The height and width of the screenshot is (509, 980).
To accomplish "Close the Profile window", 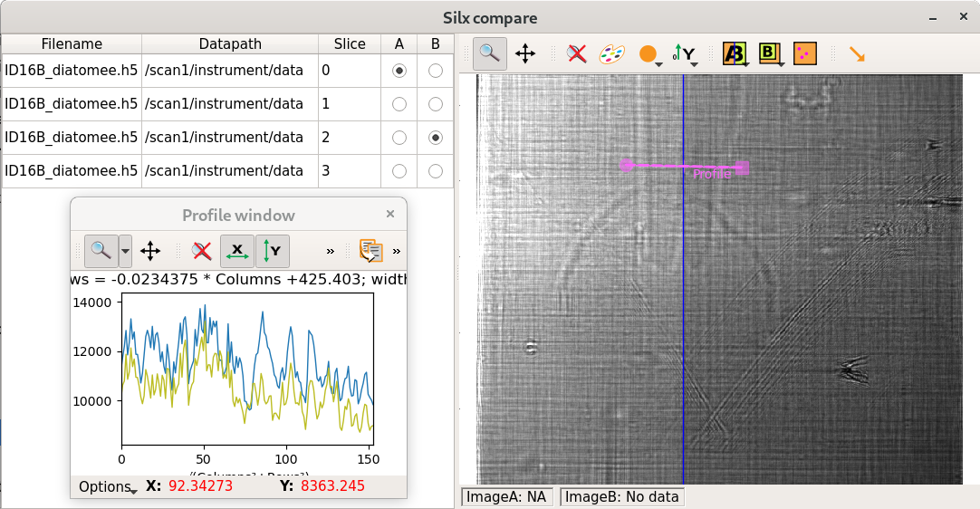I will [390, 215].
